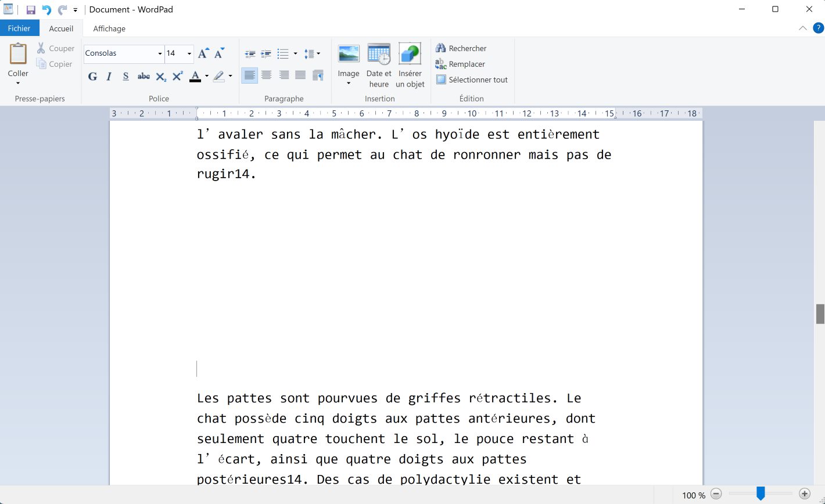Click the zoom level "100 %" text
This screenshot has width=825, height=504.
click(694, 495)
